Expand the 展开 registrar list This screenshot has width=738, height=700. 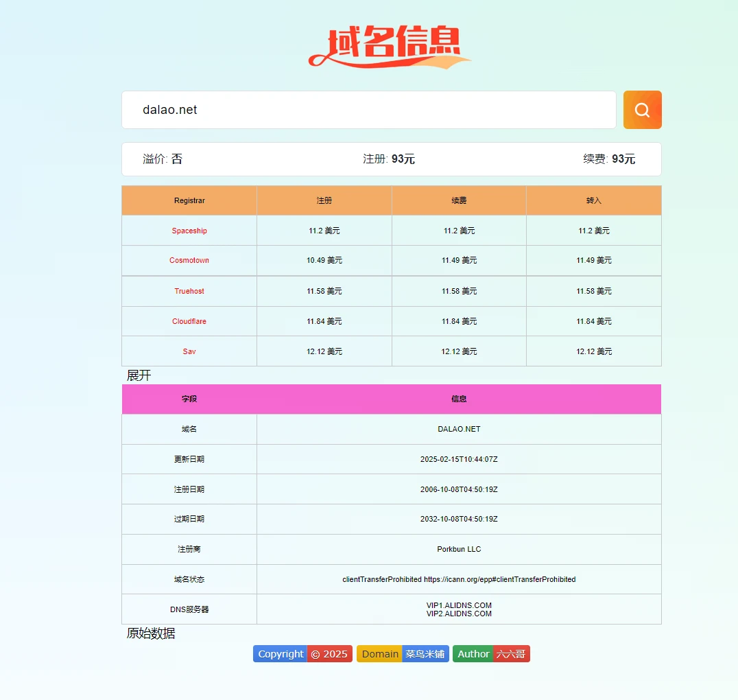tap(139, 375)
